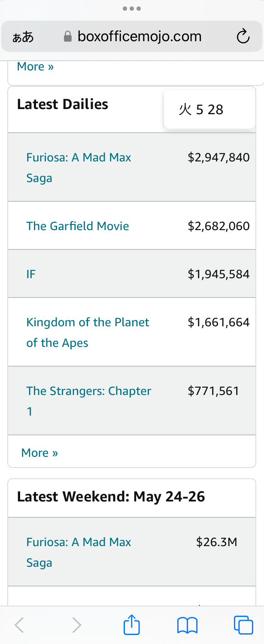Open the IF movie link
264x644 pixels.
tap(31, 274)
